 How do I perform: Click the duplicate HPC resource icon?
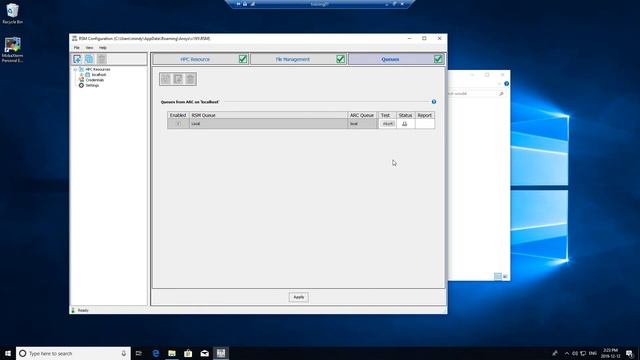pyautogui.click(x=89, y=59)
